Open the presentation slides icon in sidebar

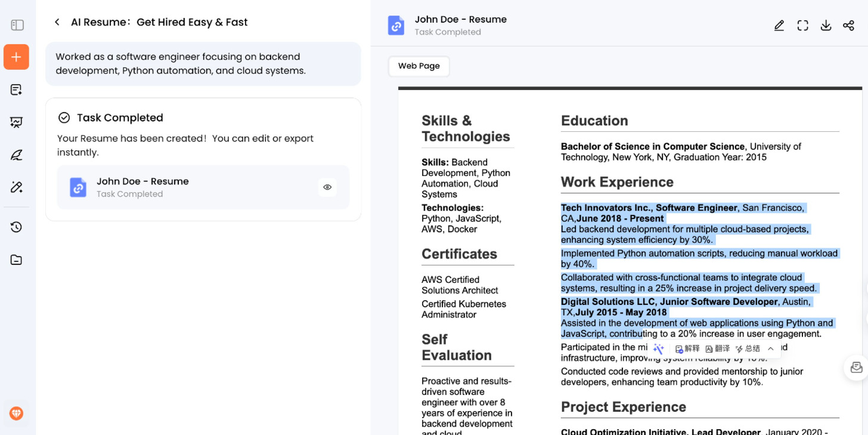[x=16, y=123]
